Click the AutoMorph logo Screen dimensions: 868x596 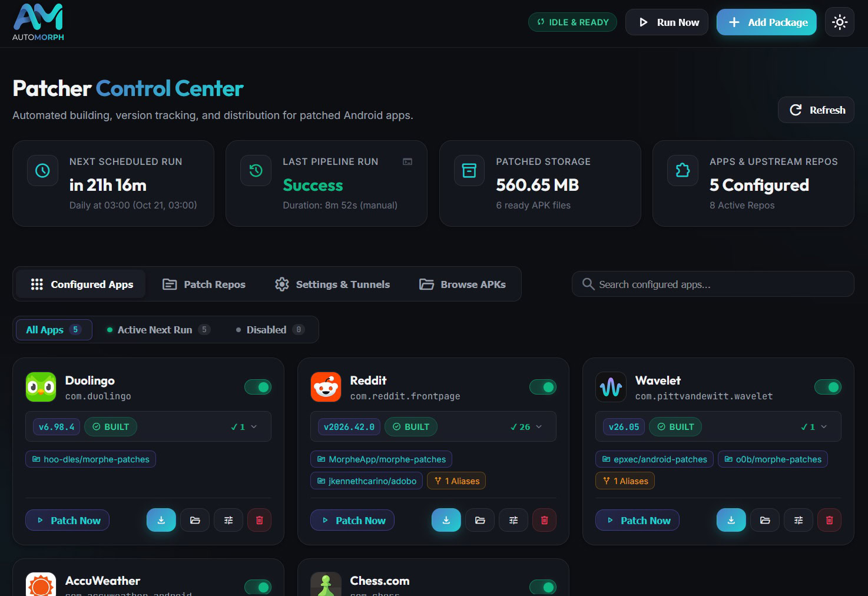coord(38,22)
